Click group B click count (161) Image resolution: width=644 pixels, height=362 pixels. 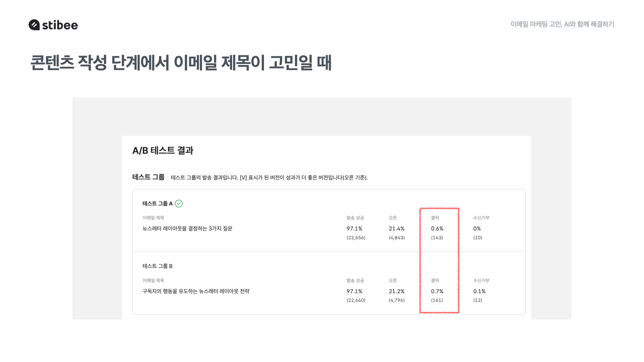tap(437, 300)
